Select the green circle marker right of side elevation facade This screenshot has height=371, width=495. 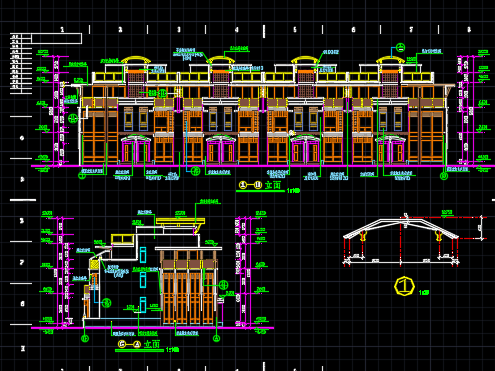pyautogui.click(x=223, y=285)
